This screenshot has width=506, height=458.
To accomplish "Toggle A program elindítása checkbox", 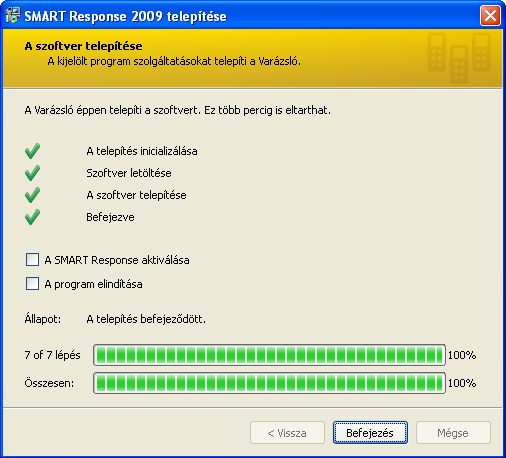I will [32, 284].
